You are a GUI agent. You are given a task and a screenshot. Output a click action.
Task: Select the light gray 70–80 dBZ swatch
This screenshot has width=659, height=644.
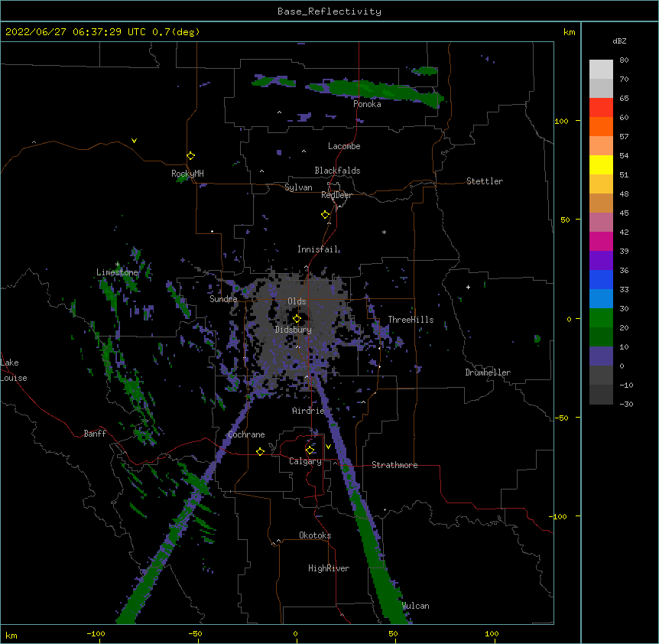point(601,70)
